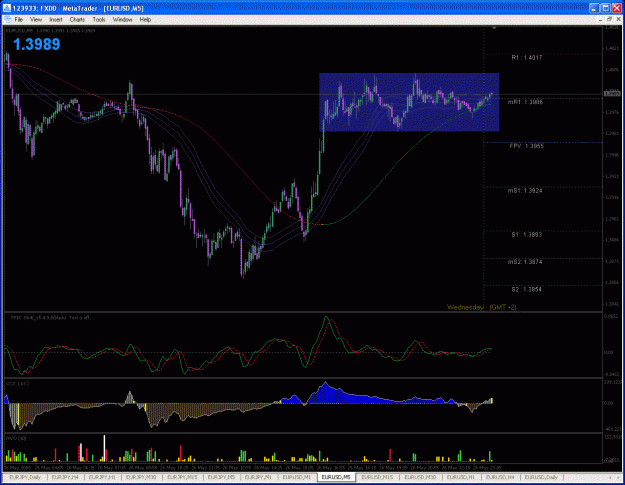The image size is (625, 485).
Task: Click the Wednesday (GMT +2) label
Action: (482, 307)
